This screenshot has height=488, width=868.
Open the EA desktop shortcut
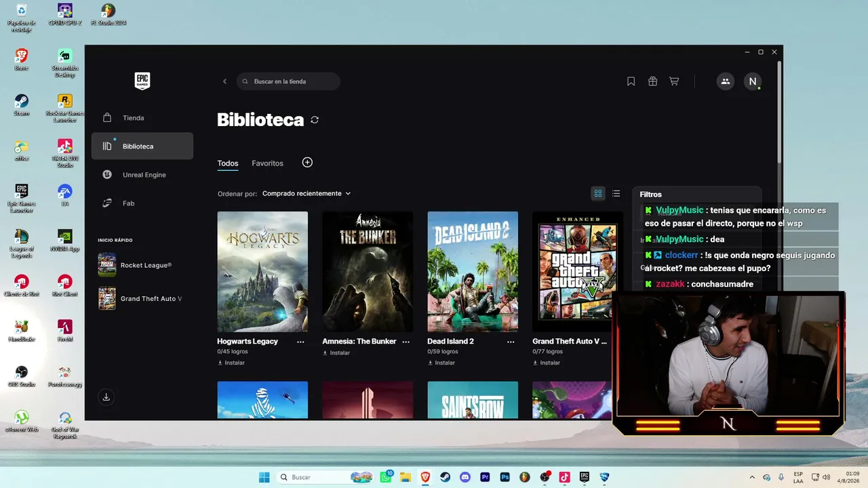pyautogui.click(x=65, y=195)
